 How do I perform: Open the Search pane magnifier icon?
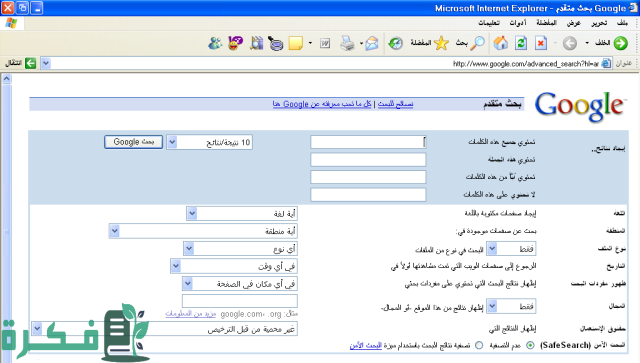(477, 43)
